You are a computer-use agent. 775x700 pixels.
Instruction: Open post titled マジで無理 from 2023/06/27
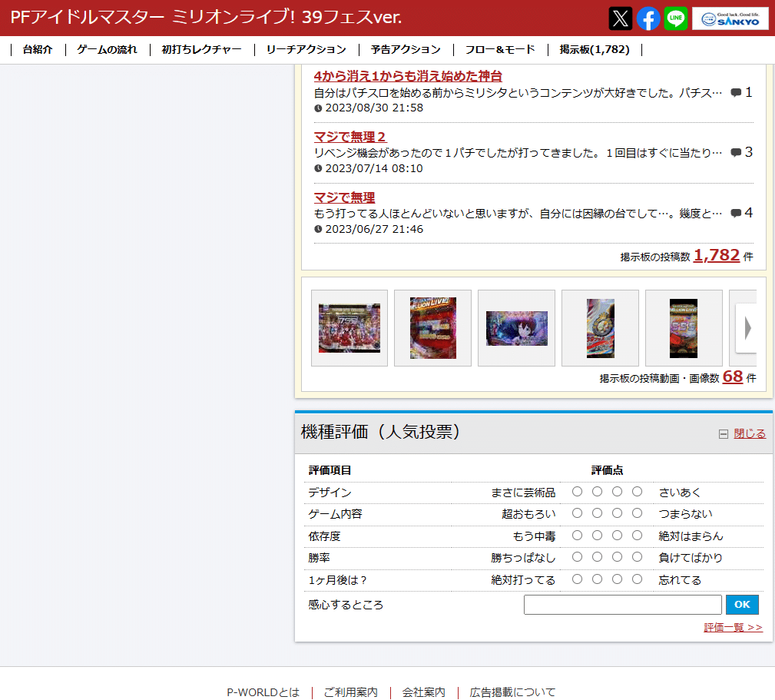345,197
